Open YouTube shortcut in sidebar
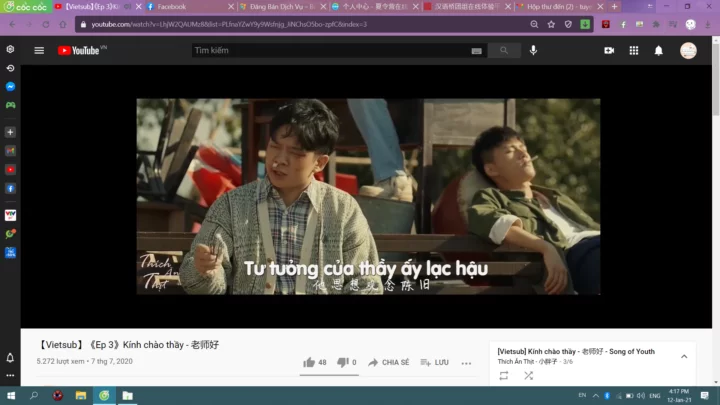Image resolution: width=720 pixels, height=405 pixels. point(10,169)
